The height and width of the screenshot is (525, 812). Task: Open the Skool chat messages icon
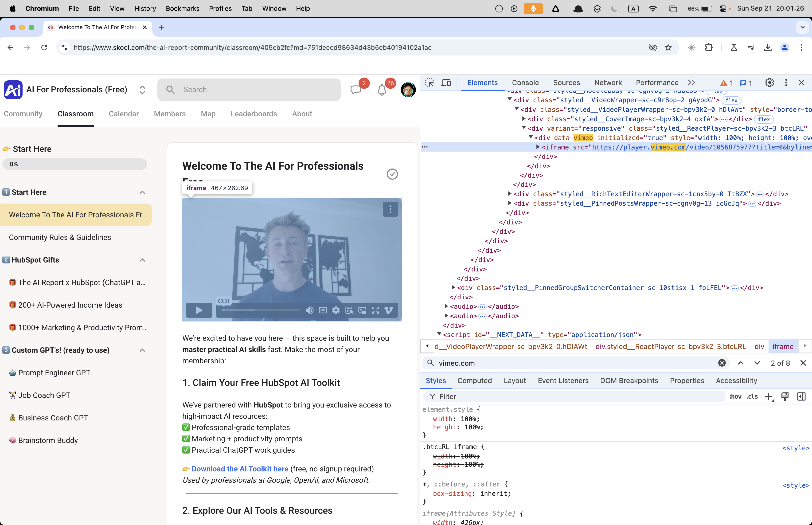pos(356,90)
